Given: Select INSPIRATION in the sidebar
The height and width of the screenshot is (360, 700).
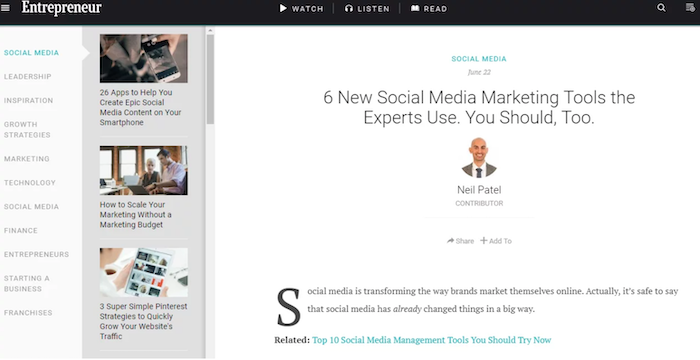Looking at the screenshot, I should (29, 100).
